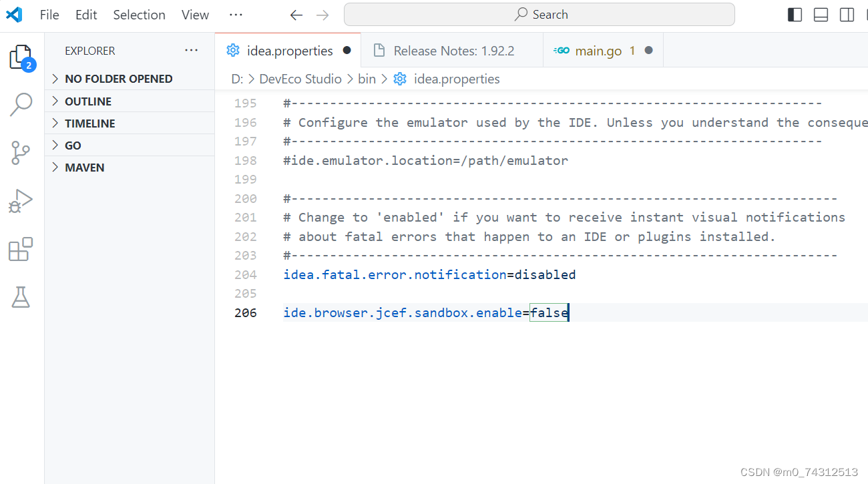Open the Selection menu
The image size is (868, 484).
pos(139,15)
